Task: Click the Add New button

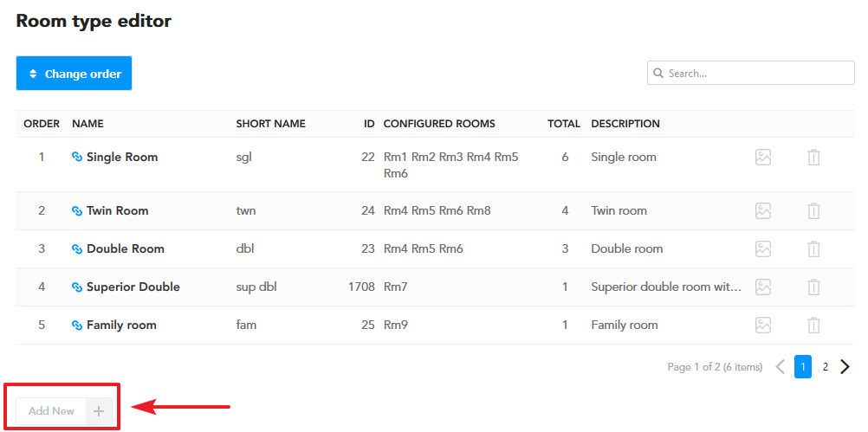Action: [51, 411]
